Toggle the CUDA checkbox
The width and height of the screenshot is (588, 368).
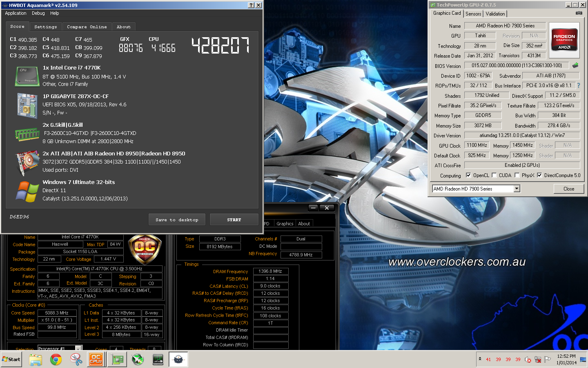[494, 175]
